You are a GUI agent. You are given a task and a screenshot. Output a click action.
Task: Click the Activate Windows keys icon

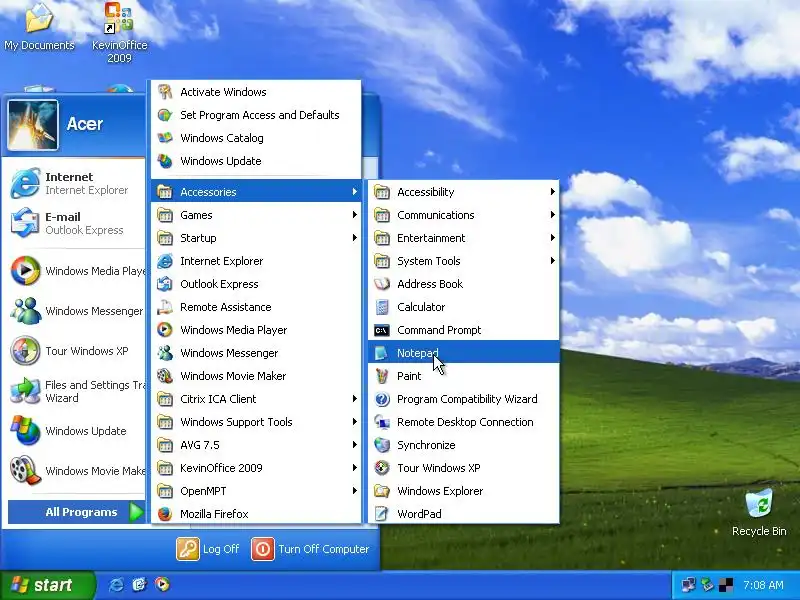coord(165,92)
